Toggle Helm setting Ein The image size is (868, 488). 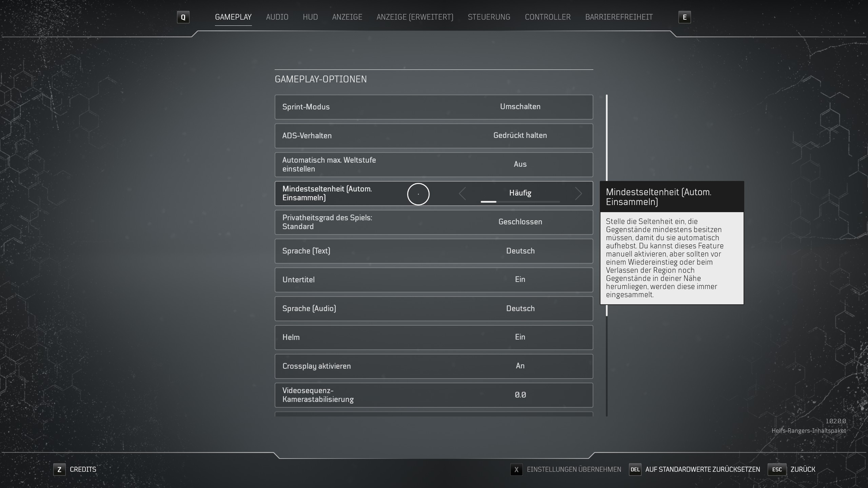pos(520,337)
